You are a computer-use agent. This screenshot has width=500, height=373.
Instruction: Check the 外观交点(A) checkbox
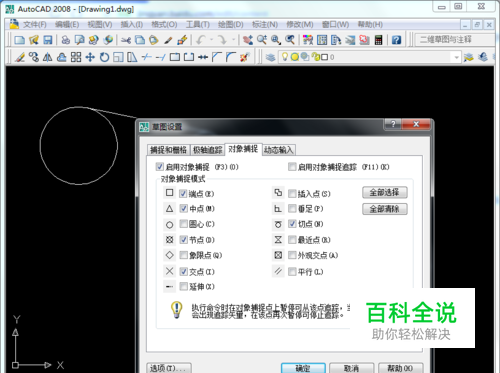point(292,255)
